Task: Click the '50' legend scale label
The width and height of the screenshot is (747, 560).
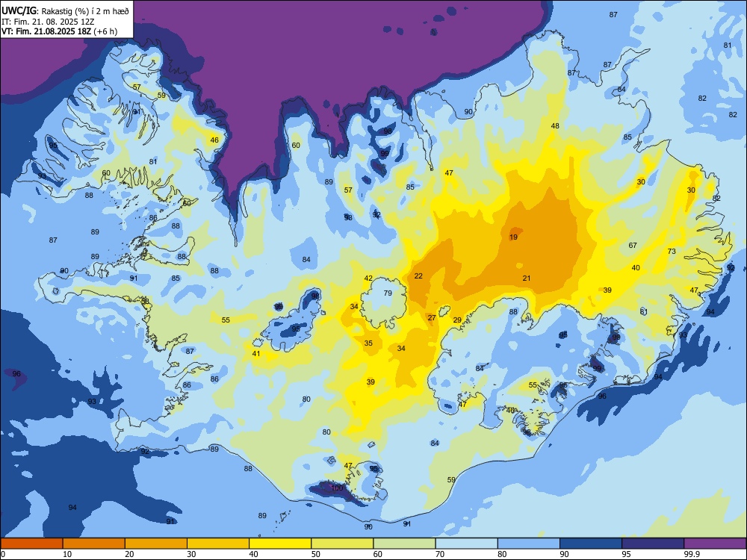Action: tap(316, 554)
